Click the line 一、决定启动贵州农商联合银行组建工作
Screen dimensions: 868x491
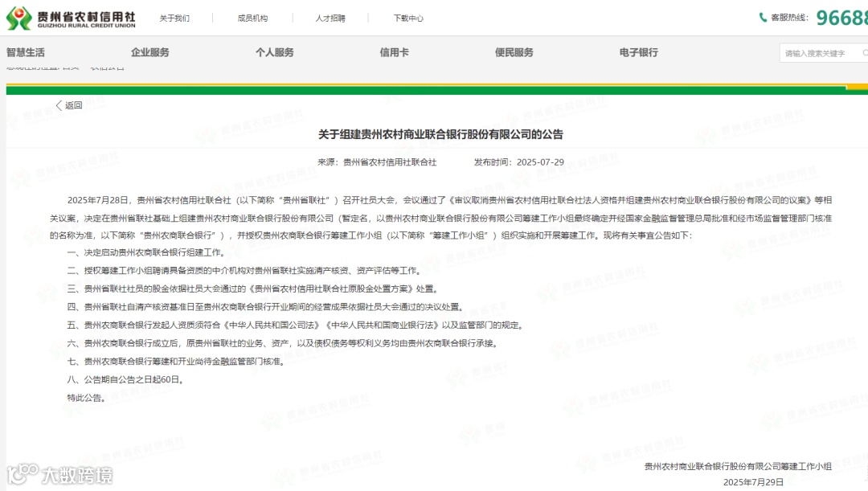click(x=147, y=253)
